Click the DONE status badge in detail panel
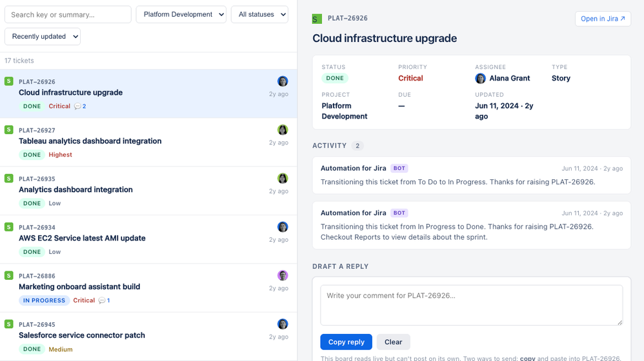 coord(335,78)
